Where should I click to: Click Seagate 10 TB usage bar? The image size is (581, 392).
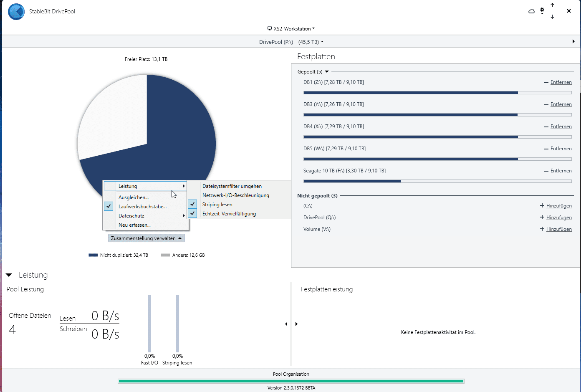(437, 181)
